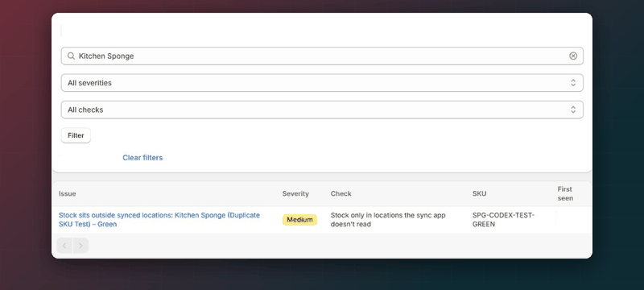Click the magnifier search icon
This screenshot has height=290, width=644.
71,56
